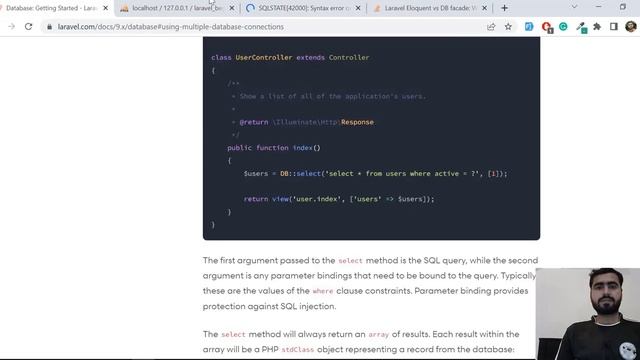
Task: Click 'protection against SQL injection' text
Action: [x=269, y=307]
